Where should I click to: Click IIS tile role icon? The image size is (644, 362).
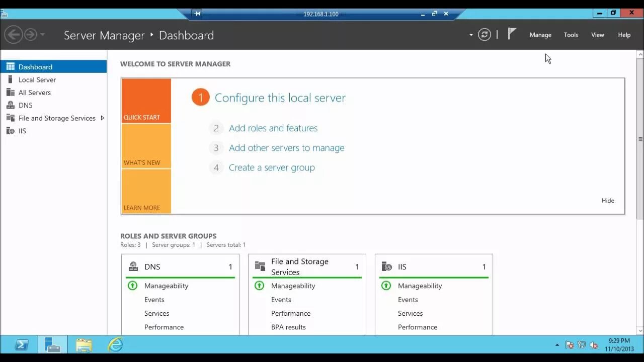pos(387,266)
